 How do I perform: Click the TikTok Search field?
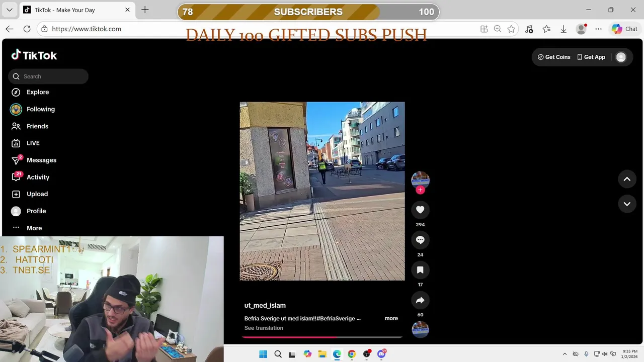click(48, 76)
